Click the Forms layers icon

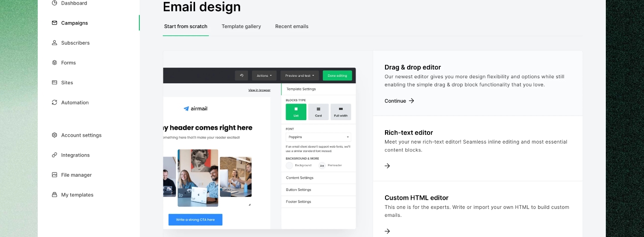coord(54,63)
